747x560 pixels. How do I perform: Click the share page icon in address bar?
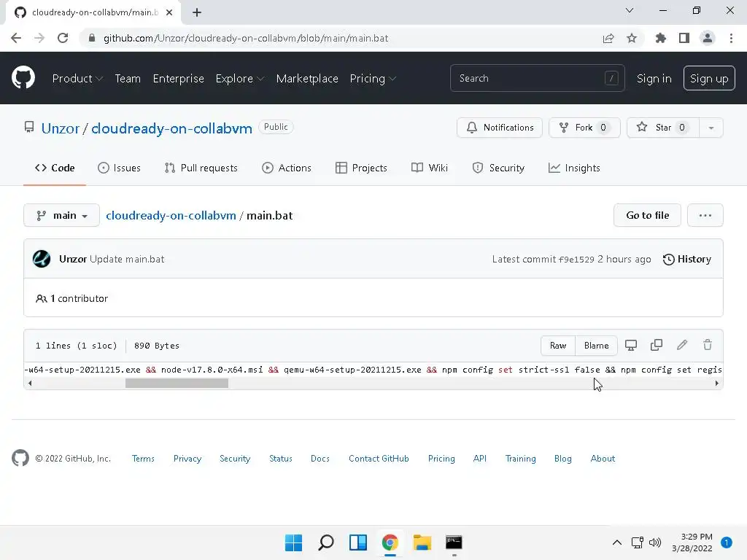point(608,38)
